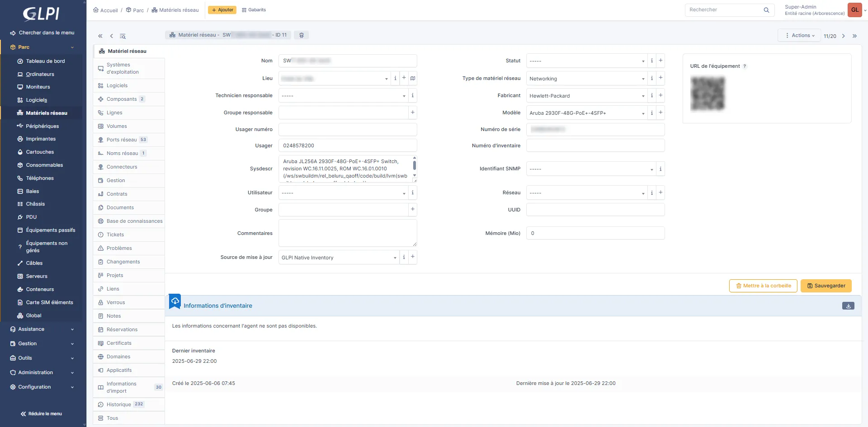Click the search magnifier icon in top bar

pos(766,10)
